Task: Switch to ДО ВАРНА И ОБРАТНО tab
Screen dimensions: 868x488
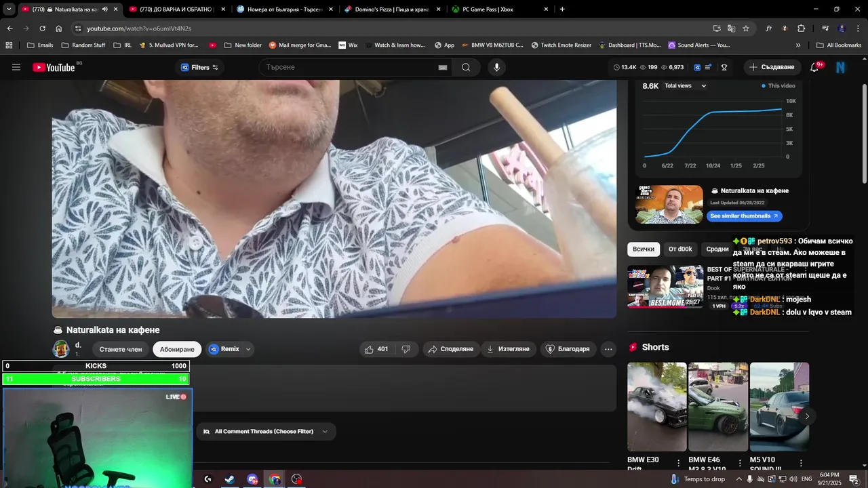Action: (177, 9)
